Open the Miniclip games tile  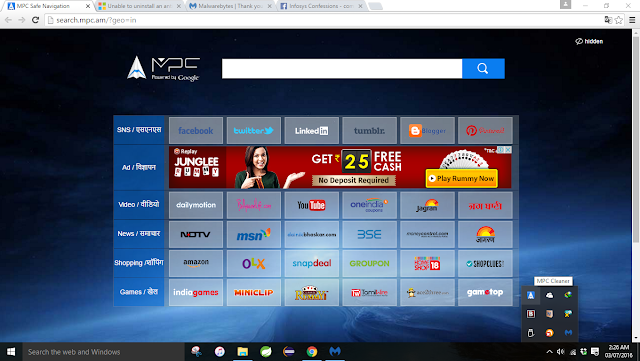click(254, 292)
